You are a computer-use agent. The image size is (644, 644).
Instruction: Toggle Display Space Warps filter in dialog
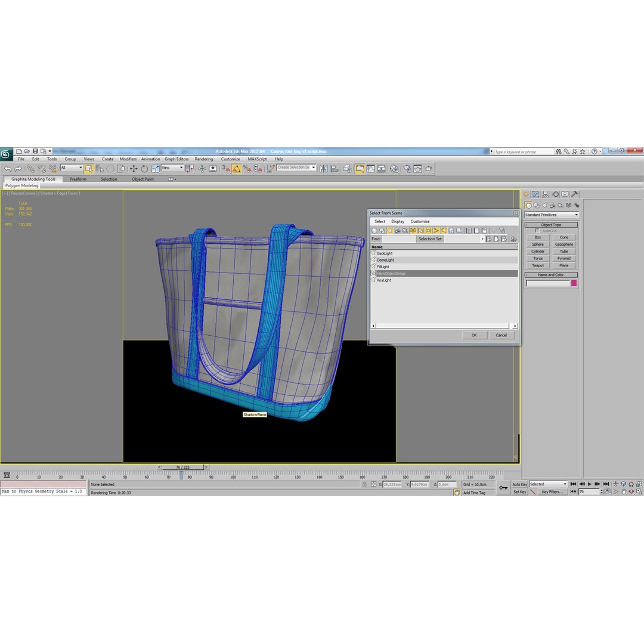[413, 231]
